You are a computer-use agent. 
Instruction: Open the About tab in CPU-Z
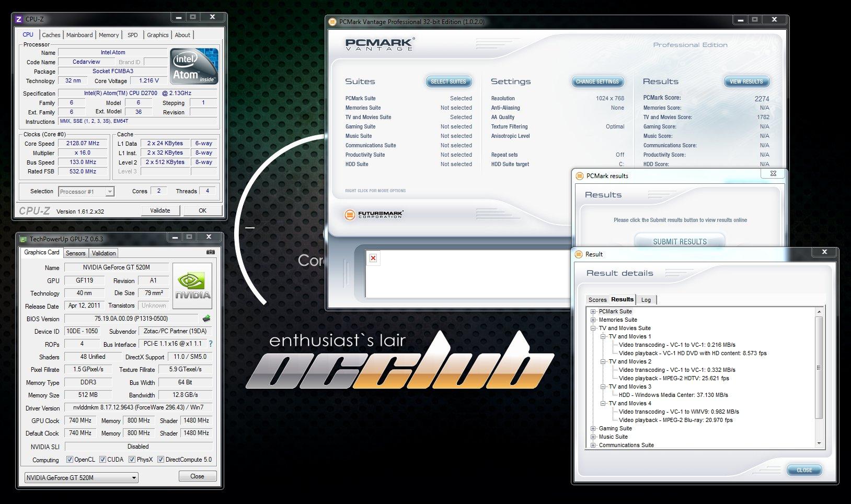coord(182,35)
